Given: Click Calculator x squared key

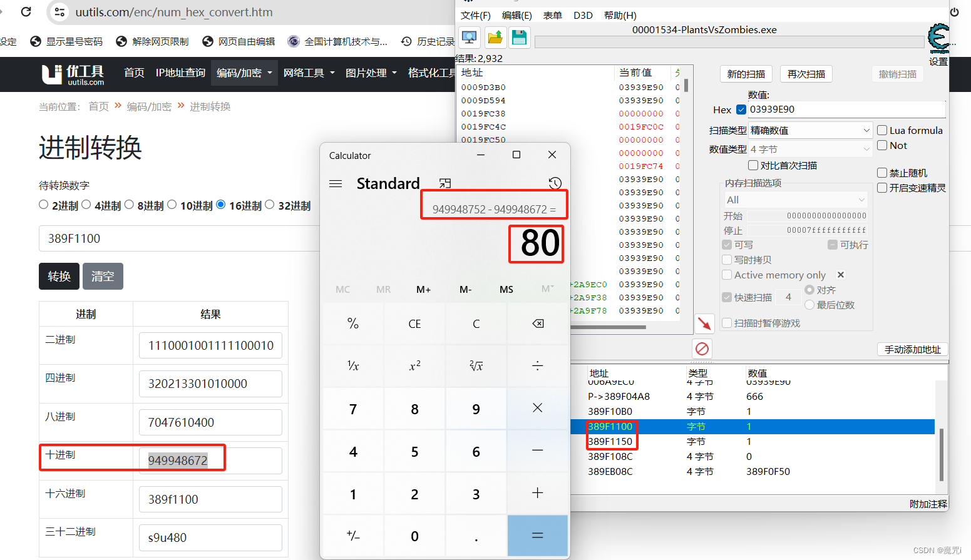Looking at the screenshot, I should (x=414, y=366).
